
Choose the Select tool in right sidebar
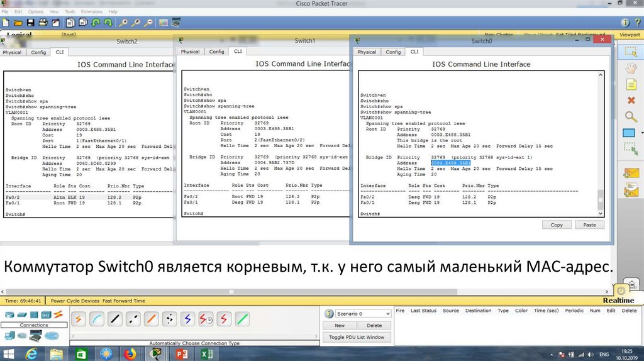click(x=630, y=52)
